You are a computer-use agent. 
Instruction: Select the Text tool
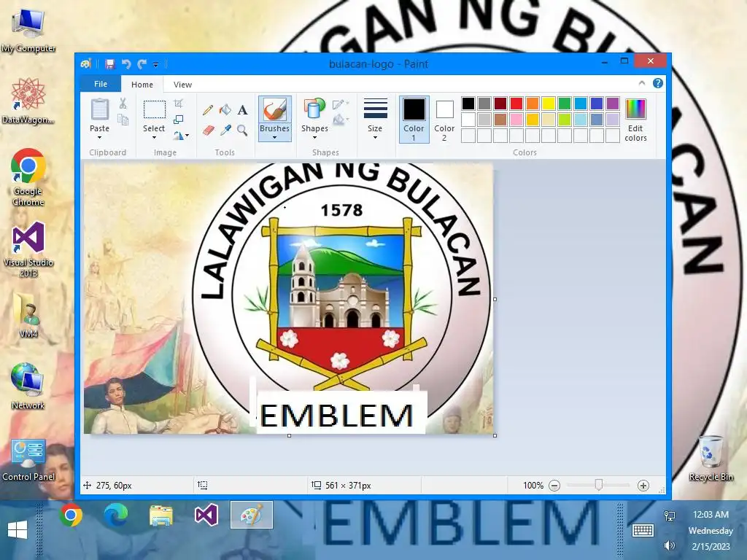point(242,111)
